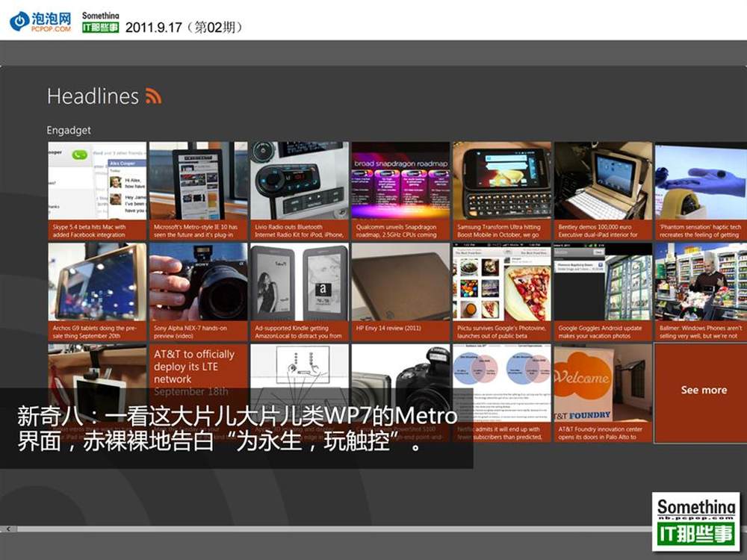
Task: Click the See more tile
Action: click(x=701, y=393)
